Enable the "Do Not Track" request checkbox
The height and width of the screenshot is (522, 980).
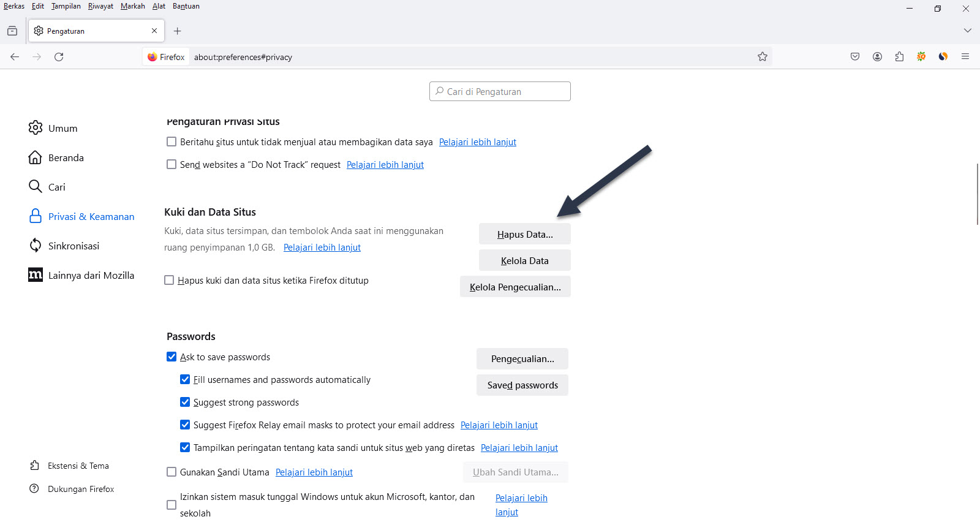pos(171,165)
